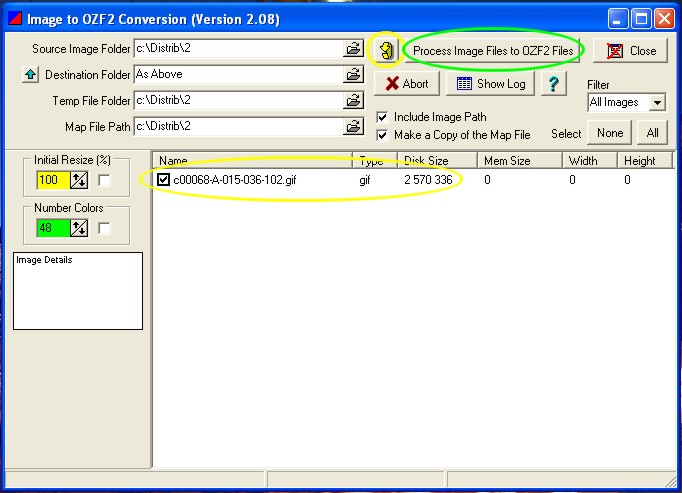682x493 pixels.
Task: Select None of the images
Action: [609, 133]
